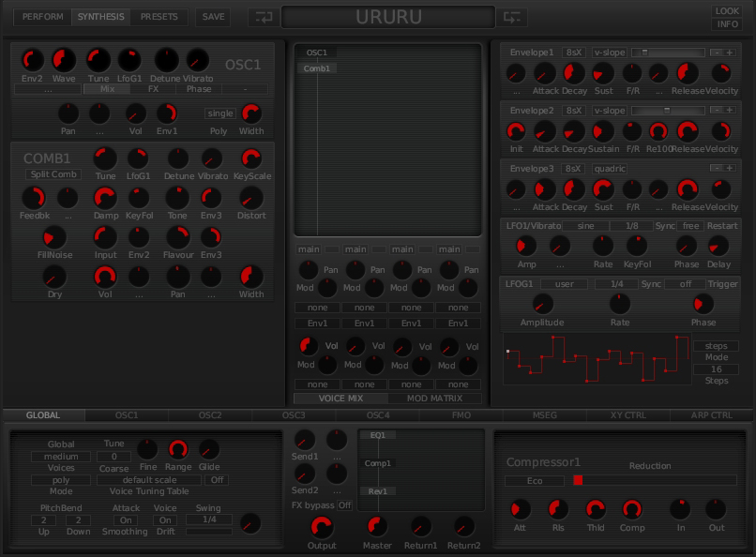Click the Envelope1 Attack knob
The height and width of the screenshot is (557, 756).
tap(545, 73)
